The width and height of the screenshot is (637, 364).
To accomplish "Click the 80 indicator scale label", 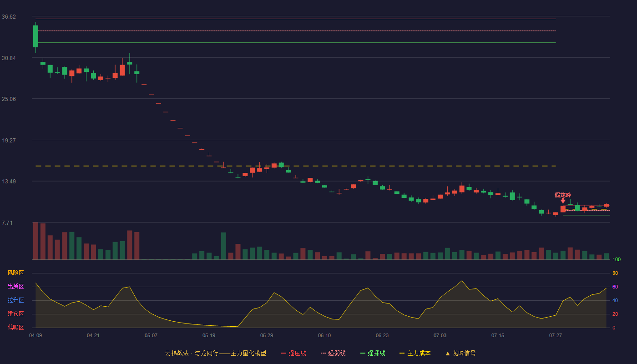I will pyautogui.click(x=615, y=273).
